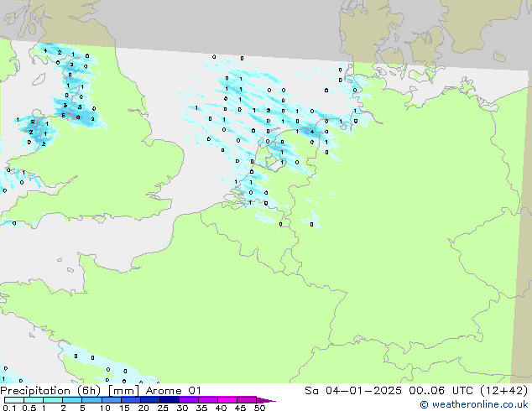Click the legend label '35'

201,408
